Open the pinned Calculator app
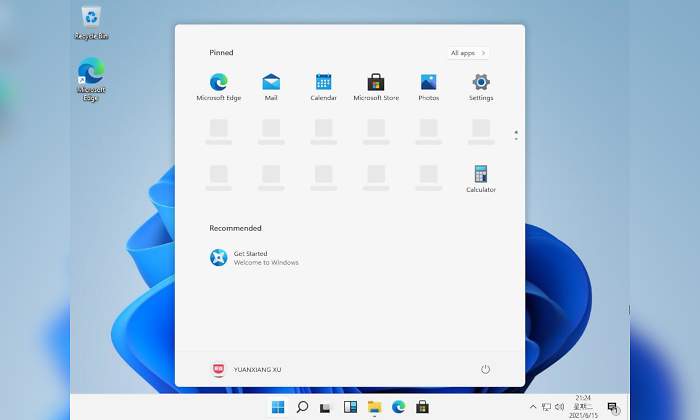700x420 pixels. coord(481,179)
